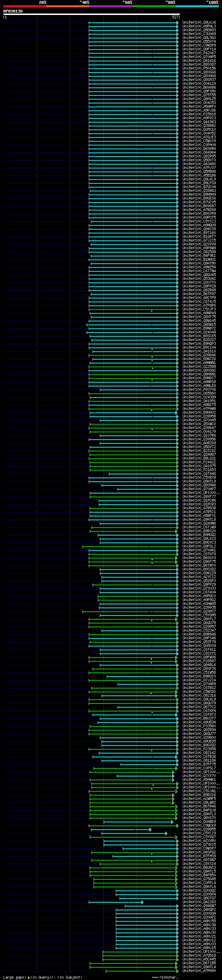Open hit UniRef100_A8HJ55
The height and width of the screenshot is (980, 222).
[199, 921]
